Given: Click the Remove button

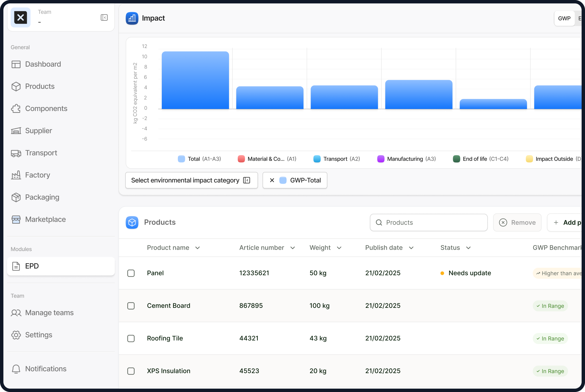Looking at the screenshot, I should tap(517, 223).
